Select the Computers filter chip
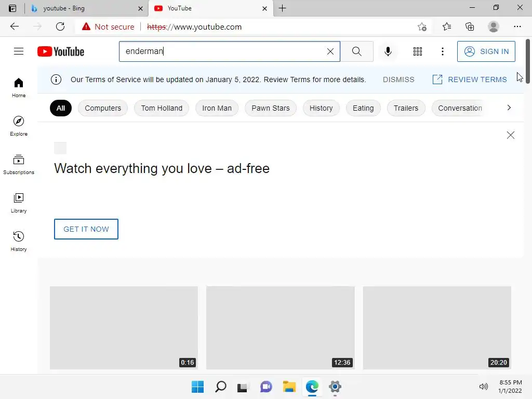This screenshot has width=532, height=399. coord(103,108)
